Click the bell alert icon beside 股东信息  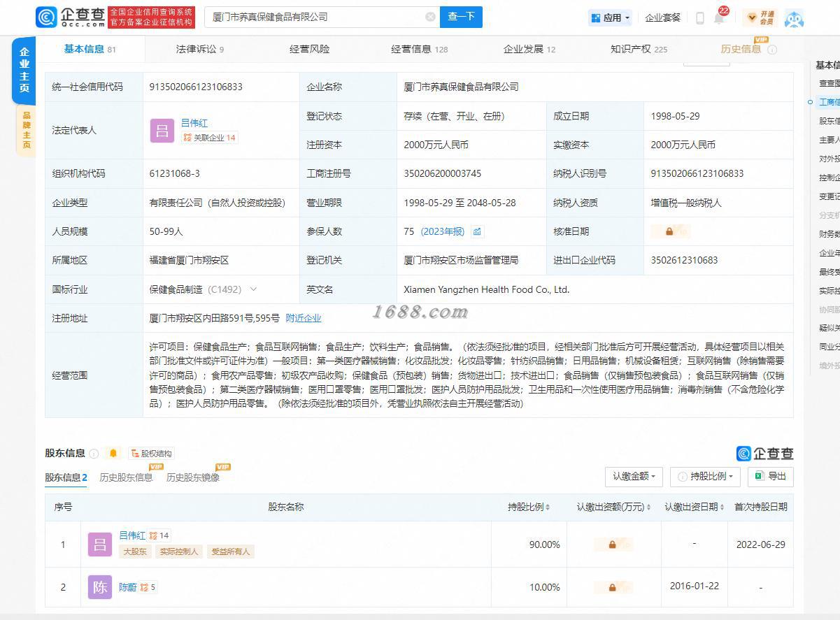coord(113,454)
